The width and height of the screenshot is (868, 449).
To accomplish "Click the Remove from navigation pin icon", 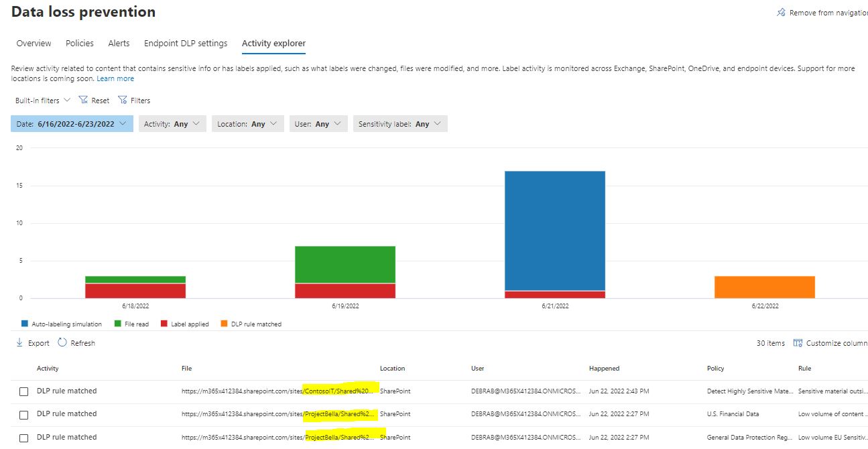I will pos(781,13).
